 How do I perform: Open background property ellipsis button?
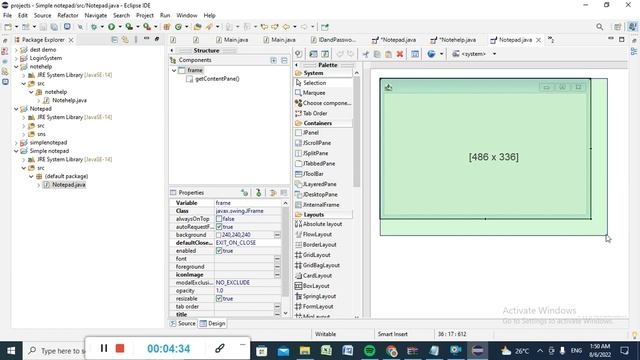point(277,235)
